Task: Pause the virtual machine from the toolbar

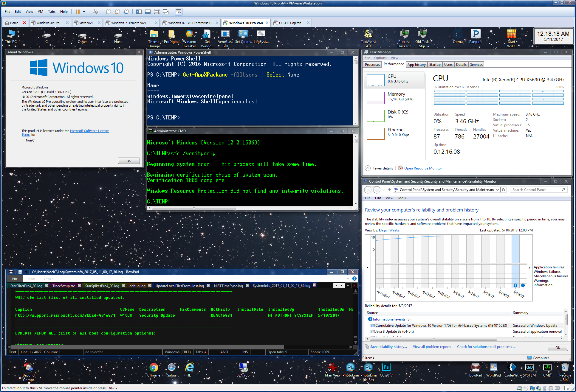Action: (x=78, y=12)
